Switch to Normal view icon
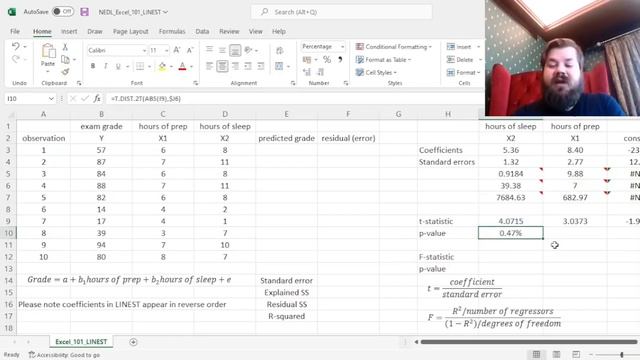Image resolution: width=640 pixels, height=360 pixels. click(536, 354)
